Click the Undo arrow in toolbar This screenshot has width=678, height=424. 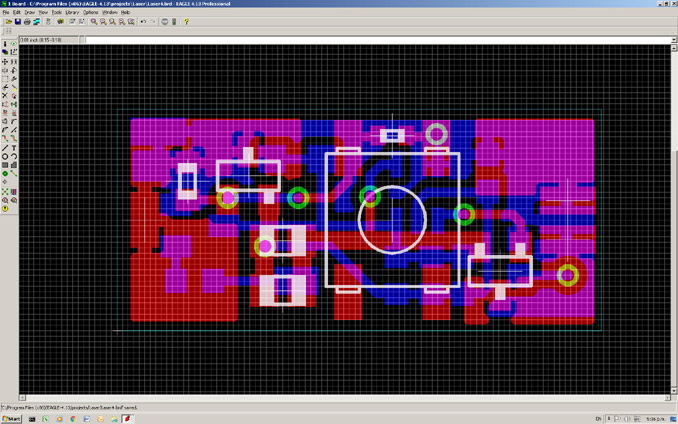[x=143, y=22]
